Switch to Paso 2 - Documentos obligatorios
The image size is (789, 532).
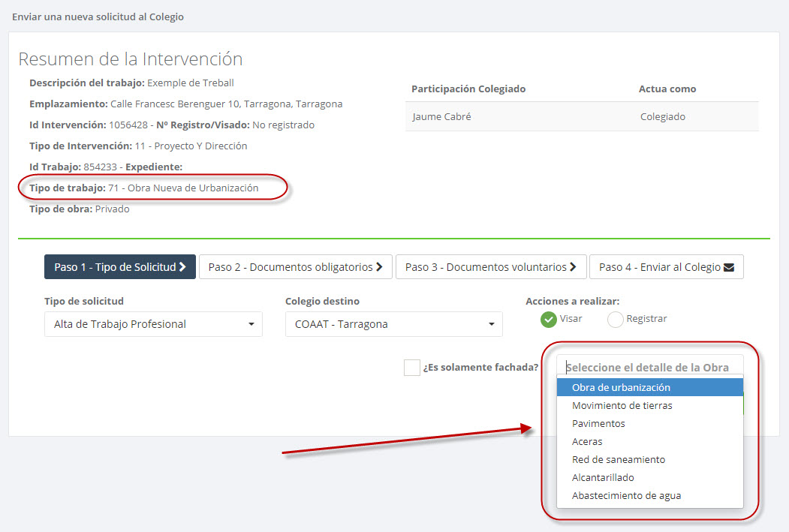point(295,267)
